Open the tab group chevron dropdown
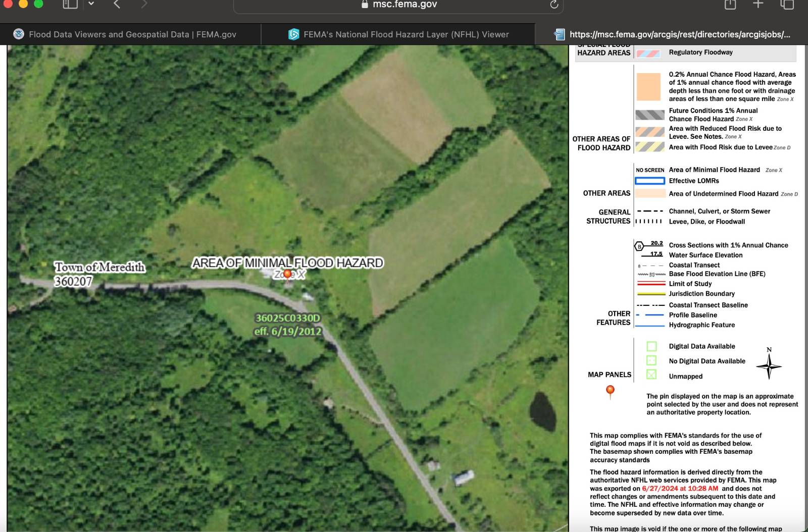Viewport: 808px width, 532px height. pos(90,4)
